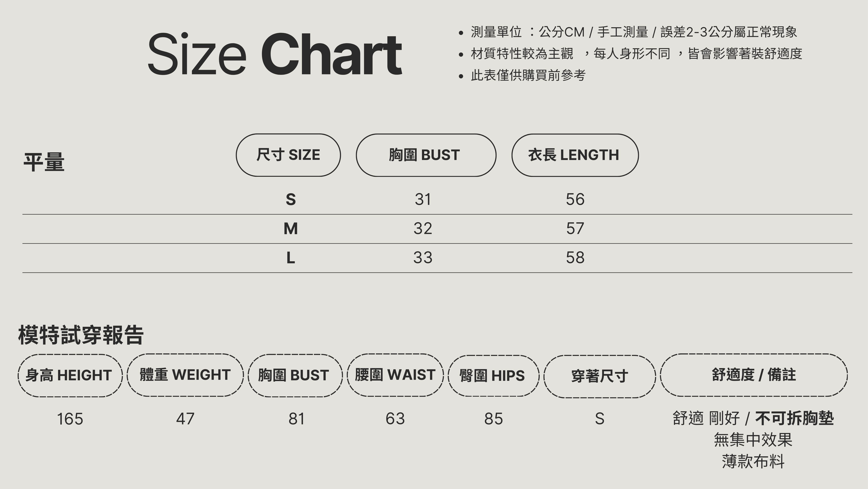Click the model weight value 47
The width and height of the screenshot is (868, 489).
pos(185,419)
